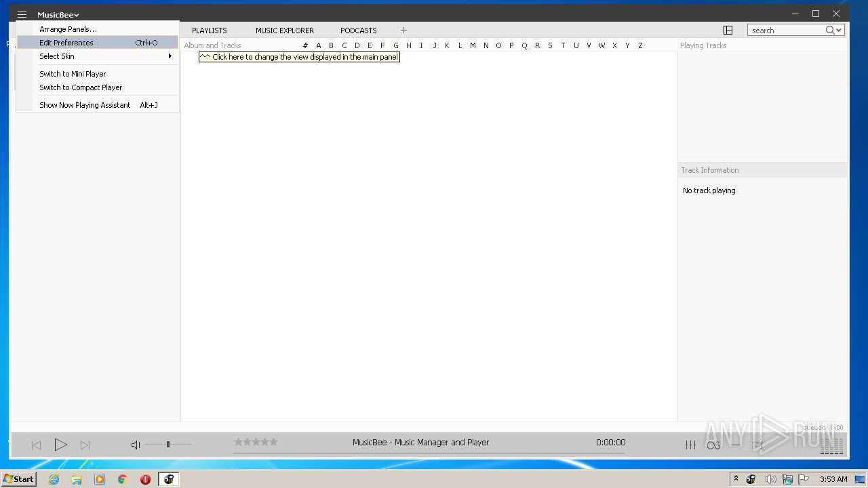Adjust the volume slider
Screen dimensions: 868x488
[168, 445]
